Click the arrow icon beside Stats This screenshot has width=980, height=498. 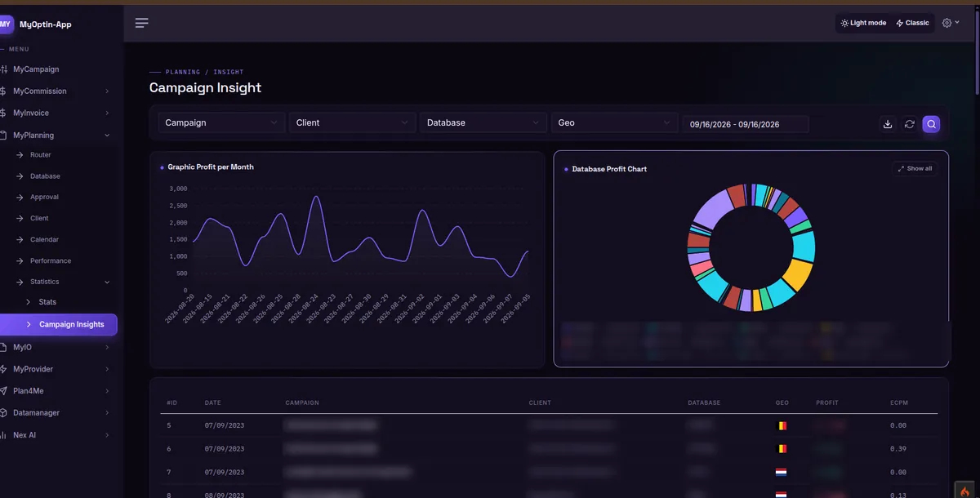(29, 302)
